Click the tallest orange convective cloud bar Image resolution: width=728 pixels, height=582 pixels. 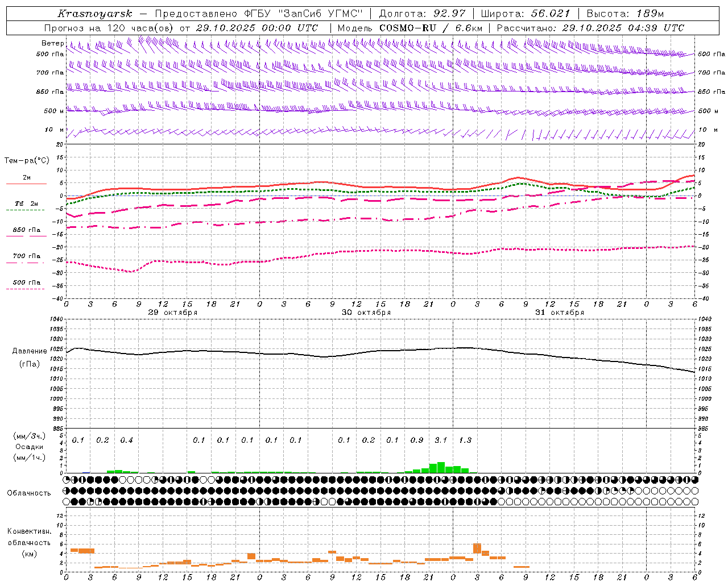point(477,548)
